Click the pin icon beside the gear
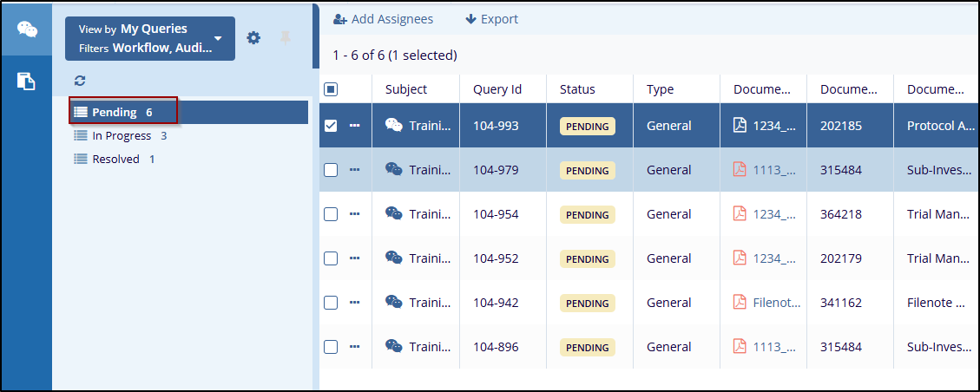This screenshot has width=980, height=392. pos(285,38)
